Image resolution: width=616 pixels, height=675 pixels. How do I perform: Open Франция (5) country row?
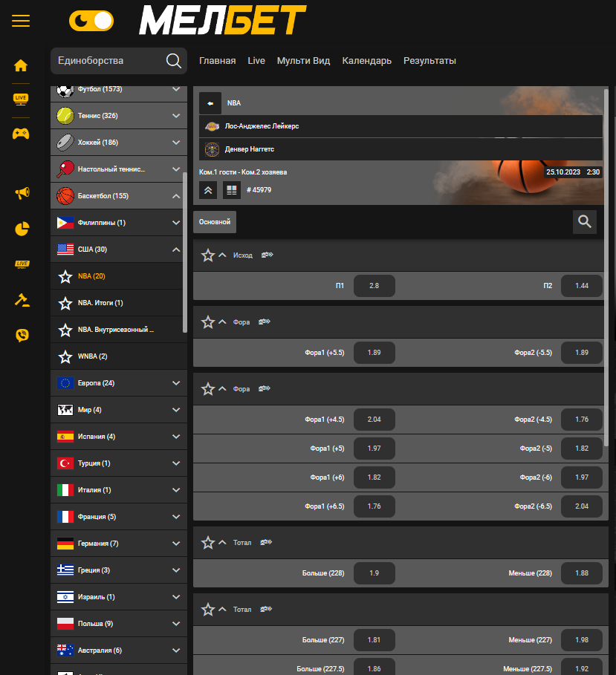(x=119, y=517)
